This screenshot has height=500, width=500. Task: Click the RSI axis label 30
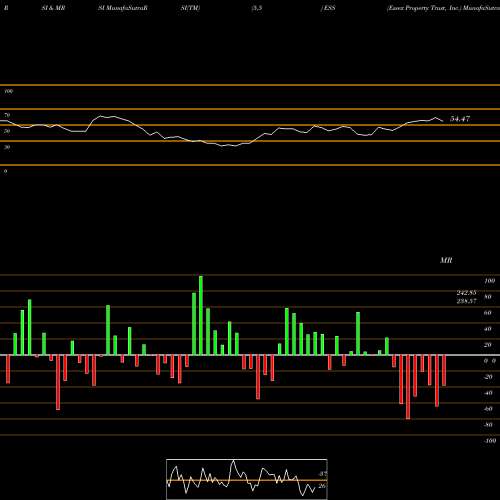point(7,147)
